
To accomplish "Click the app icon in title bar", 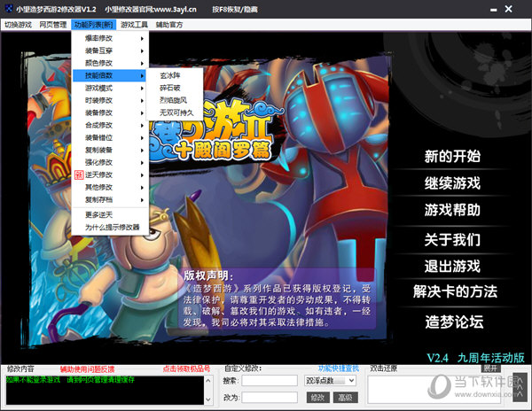I will click(9, 9).
